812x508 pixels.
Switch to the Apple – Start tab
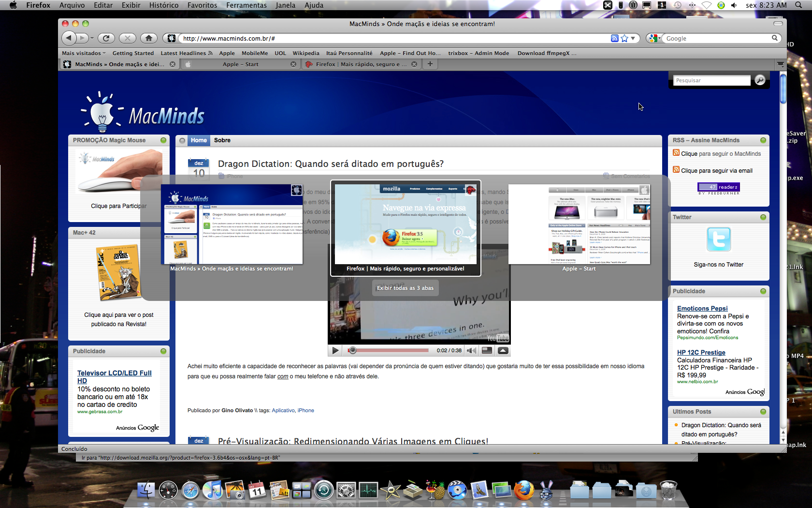[240, 64]
